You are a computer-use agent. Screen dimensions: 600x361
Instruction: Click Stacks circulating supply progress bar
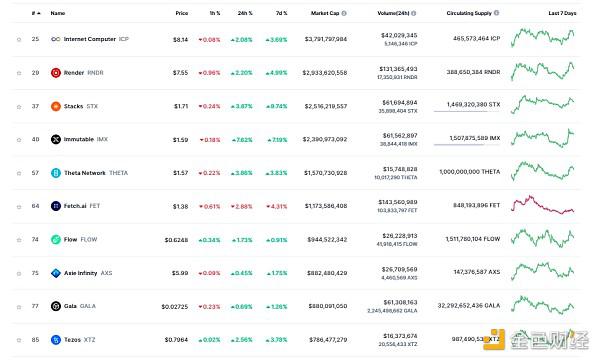pyautogui.click(x=467, y=111)
